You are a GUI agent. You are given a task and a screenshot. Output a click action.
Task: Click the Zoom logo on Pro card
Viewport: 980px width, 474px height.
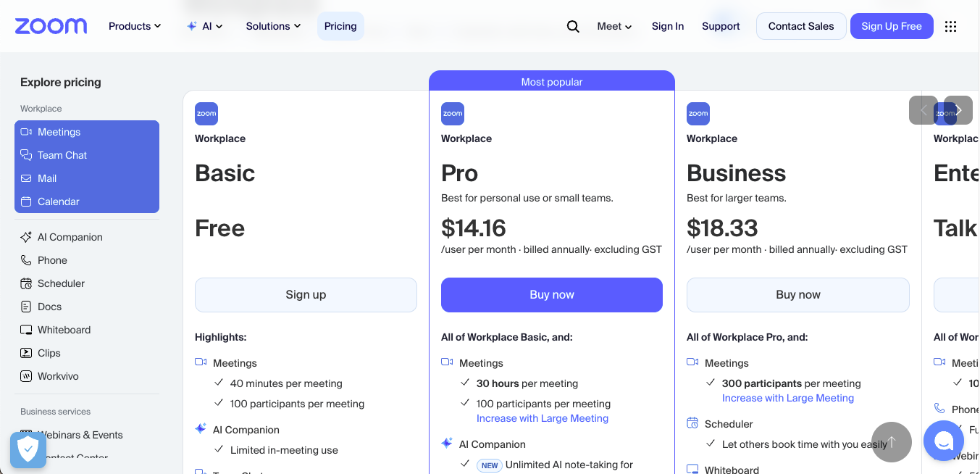coord(453,114)
